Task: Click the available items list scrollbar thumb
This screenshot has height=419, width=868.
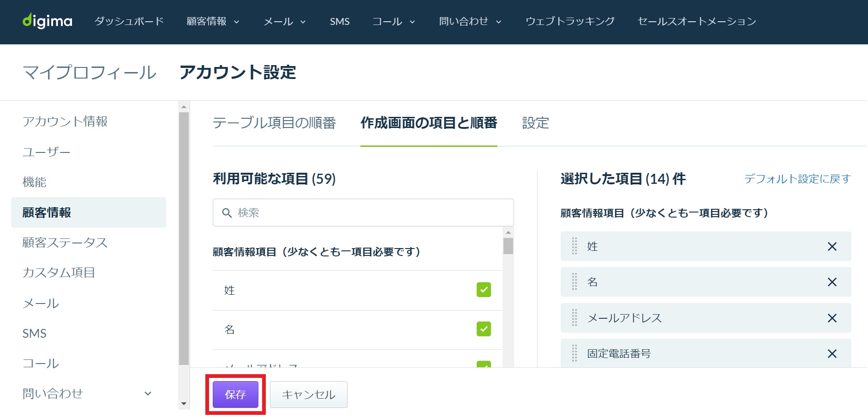Action: [x=508, y=246]
